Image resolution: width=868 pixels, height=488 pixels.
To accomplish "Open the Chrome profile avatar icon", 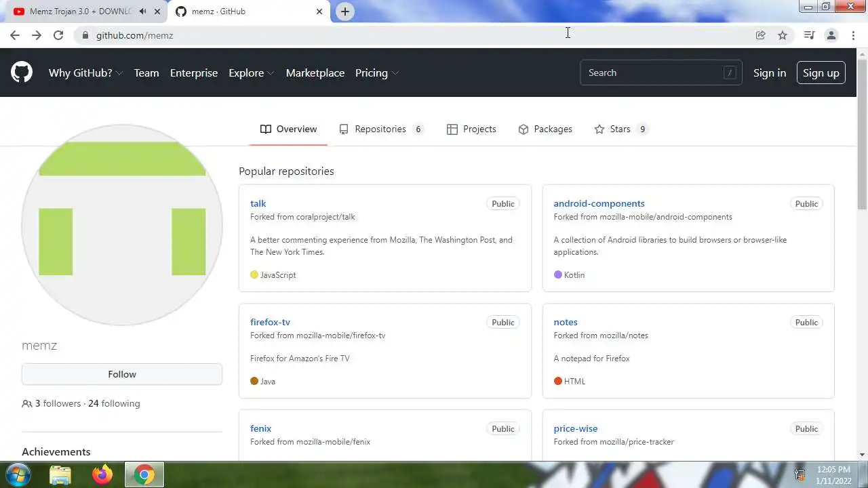I will 831,35.
